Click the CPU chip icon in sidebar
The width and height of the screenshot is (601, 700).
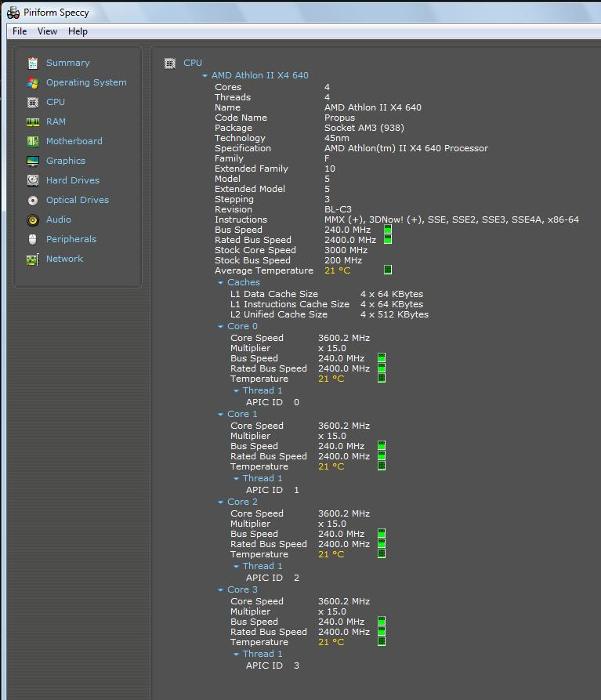pyautogui.click(x=33, y=102)
